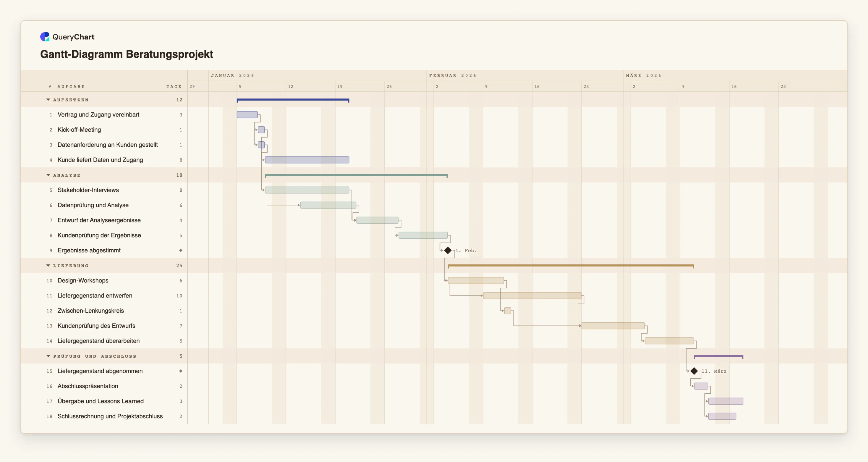This screenshot has width=868, height=462.
Task: Click the Vertrag und Zugang vereinbart Gantt bar
Action: 247,115
